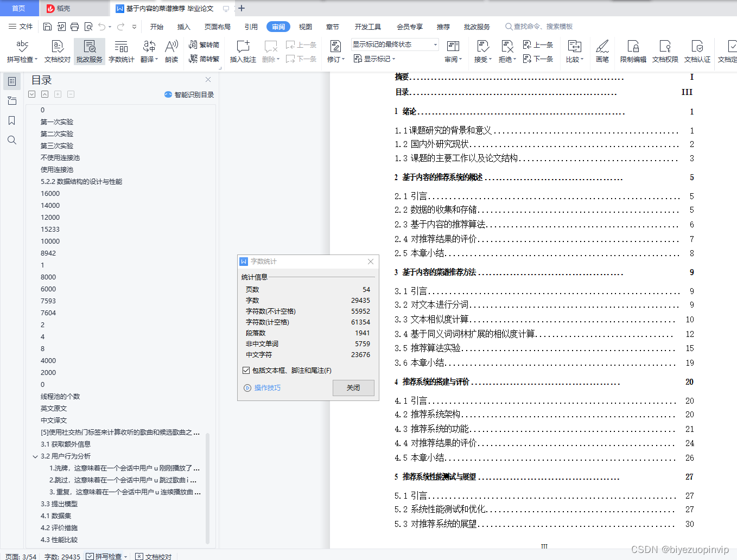Toggle 拼写检查 in status bar
The image size is (737, 560).
(x=104, y=556)
